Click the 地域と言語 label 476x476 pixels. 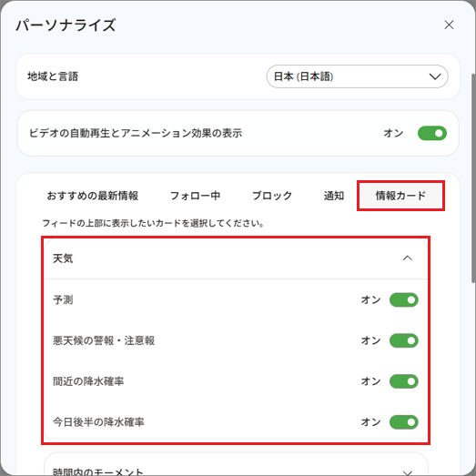click(x=53, y=76)
